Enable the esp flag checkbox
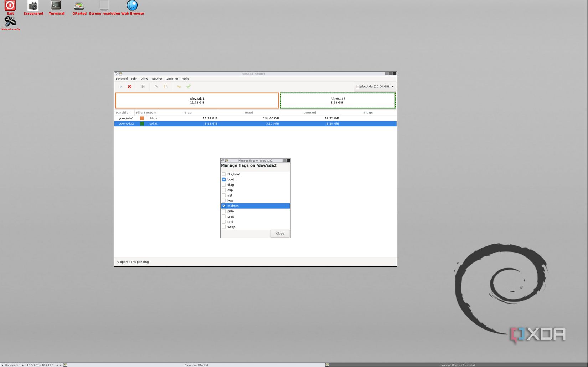The image size is (588, 367). pyautogui.click(x=224, y=190)
